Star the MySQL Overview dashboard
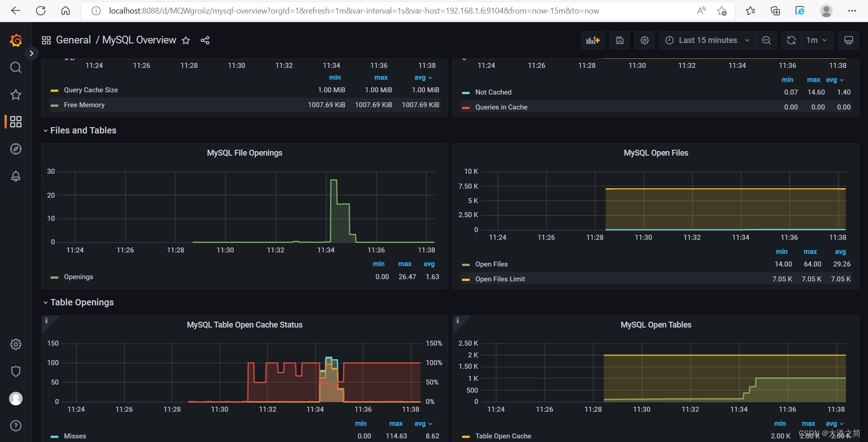868x442 pixels. point(186,40)
